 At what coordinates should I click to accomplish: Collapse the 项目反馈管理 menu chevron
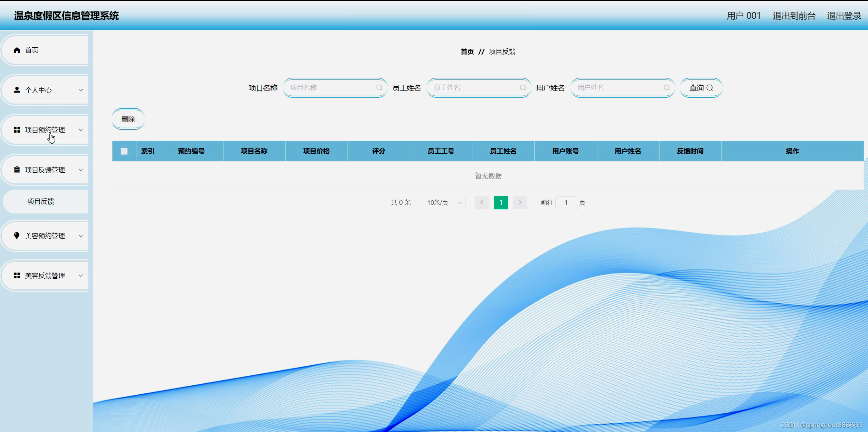click(81, 170)
